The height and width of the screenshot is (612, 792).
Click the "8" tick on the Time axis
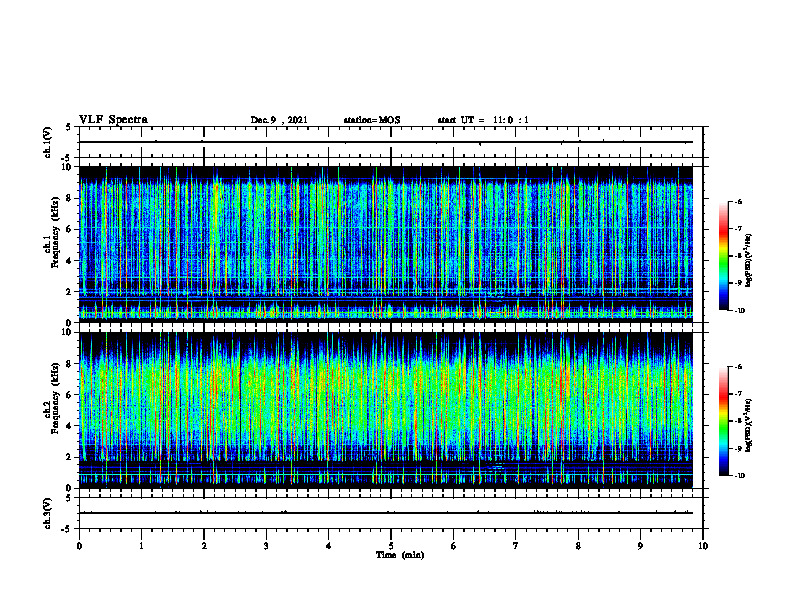coord(578,546)
